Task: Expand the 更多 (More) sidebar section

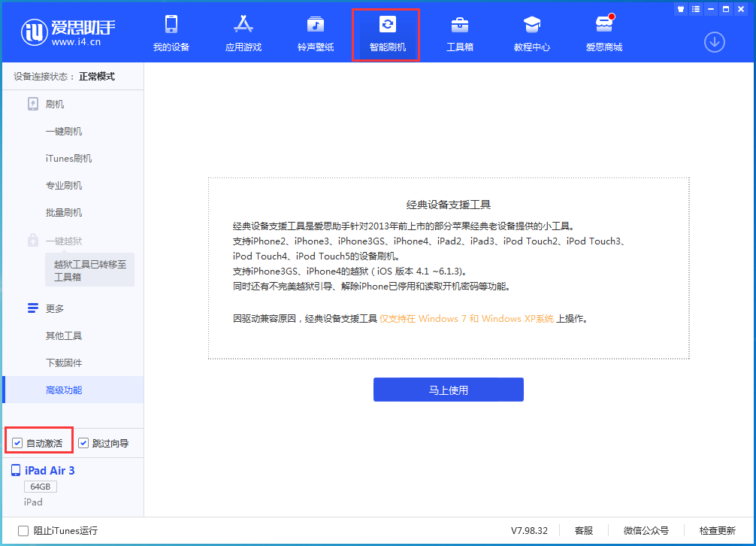Action: 54,308
